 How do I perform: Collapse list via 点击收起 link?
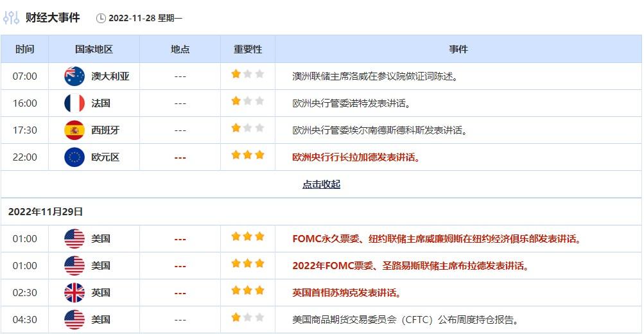[321, 185]
